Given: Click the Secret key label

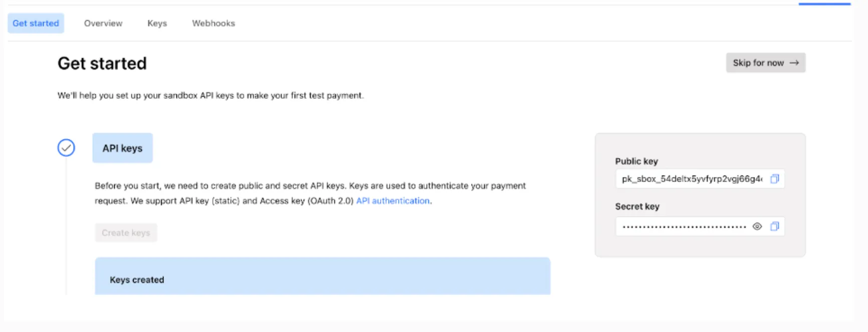Looking at the screenshot, I should click(x=637, y=206).
